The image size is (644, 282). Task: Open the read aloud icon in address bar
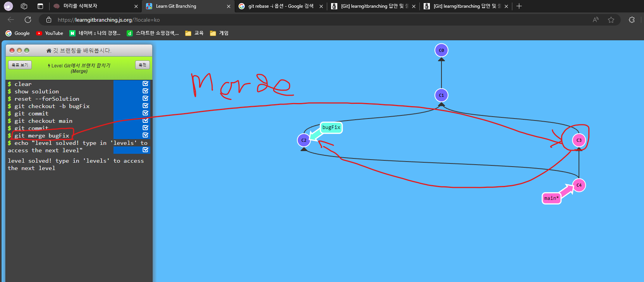click(x=596, y=20)
